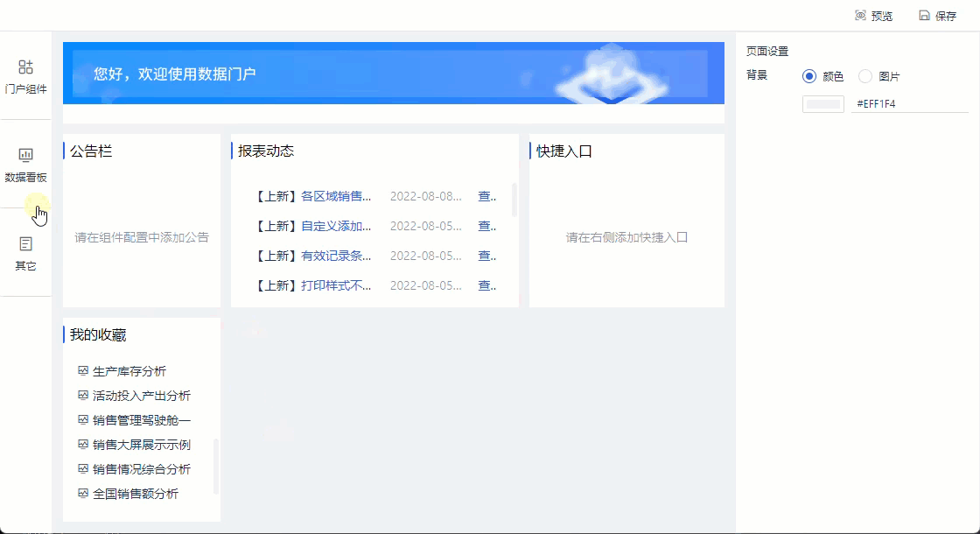Open report link 各区域销售...
980x534 pixels.
[x=336, y=196]
